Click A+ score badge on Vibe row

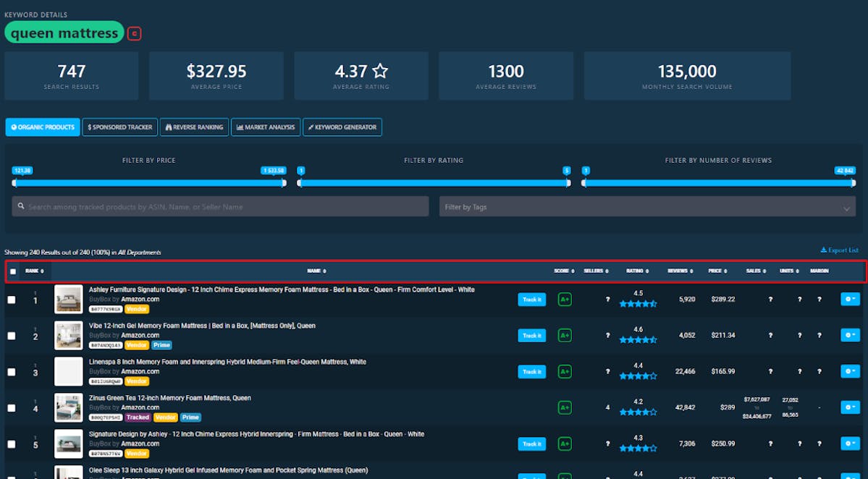click(x=565, y=335)
